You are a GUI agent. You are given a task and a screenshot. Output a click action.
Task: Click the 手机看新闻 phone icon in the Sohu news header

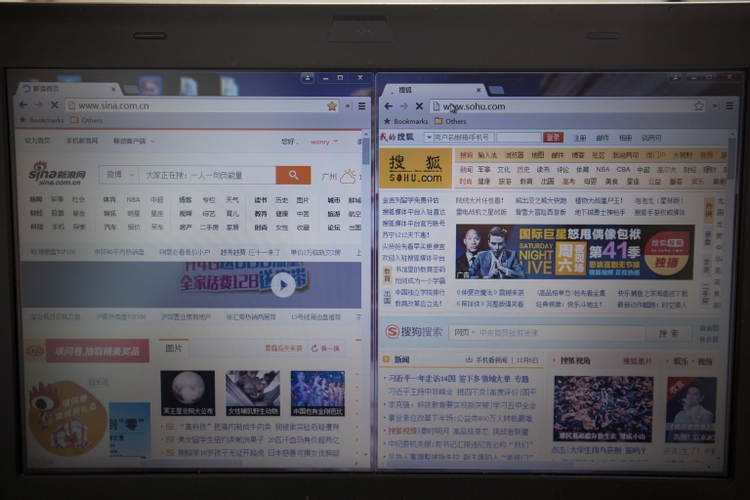point(469,360)
